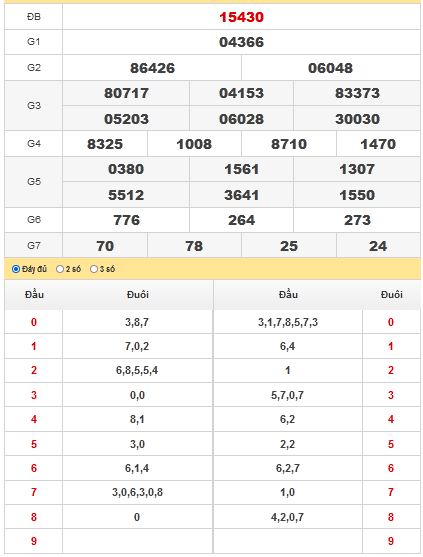Click the tail values '0,0'
This screenshot has height=557, width=423.
click(137, 395)
